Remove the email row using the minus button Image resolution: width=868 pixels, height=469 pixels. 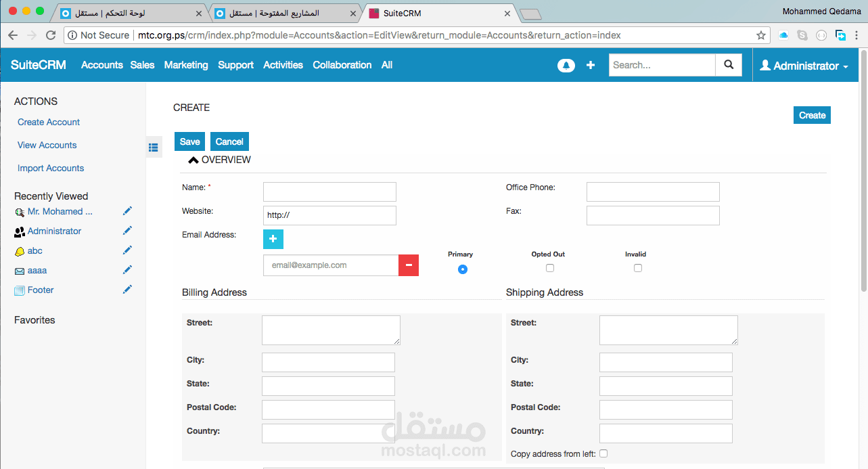pos(409,265)
